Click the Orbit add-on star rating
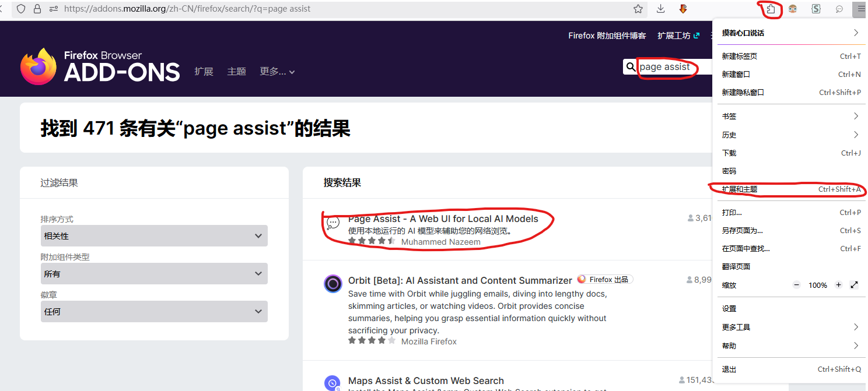Screen dimensions: 868x391 click(372, 340)
